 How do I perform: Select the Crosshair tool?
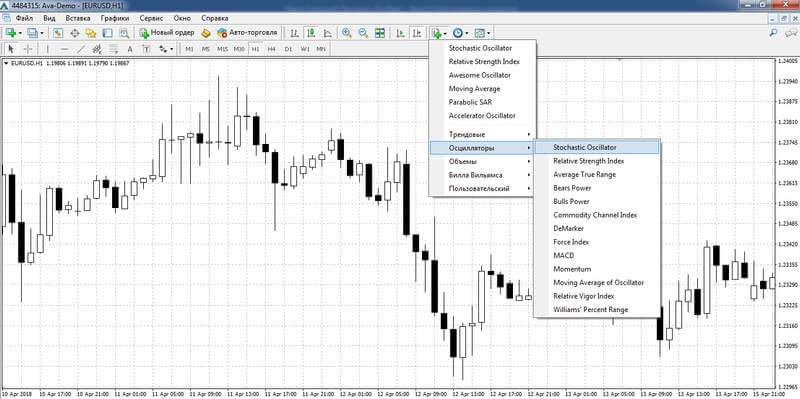28,49
